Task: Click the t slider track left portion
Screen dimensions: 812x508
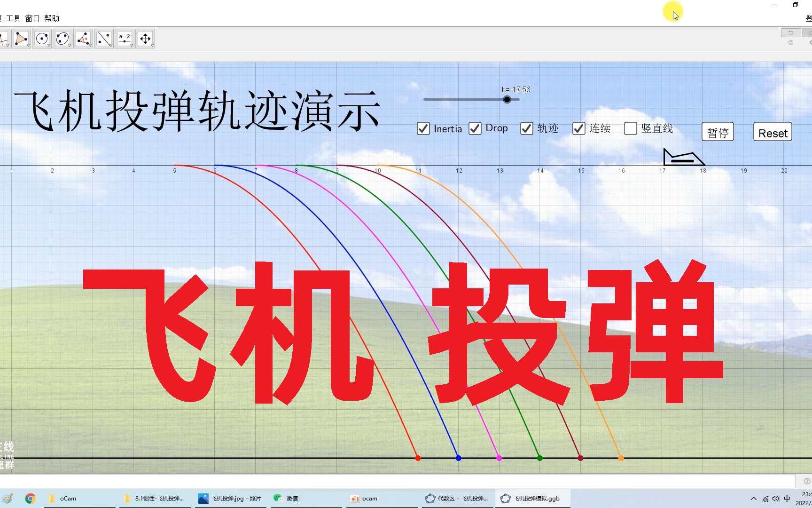Action: pyautogui.click(x=463, y=99)
